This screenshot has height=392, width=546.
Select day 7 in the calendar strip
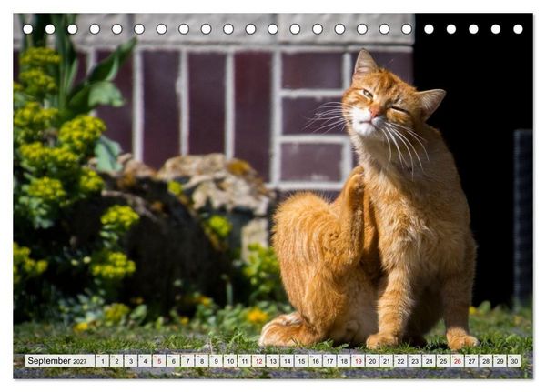tap(187, 361)
